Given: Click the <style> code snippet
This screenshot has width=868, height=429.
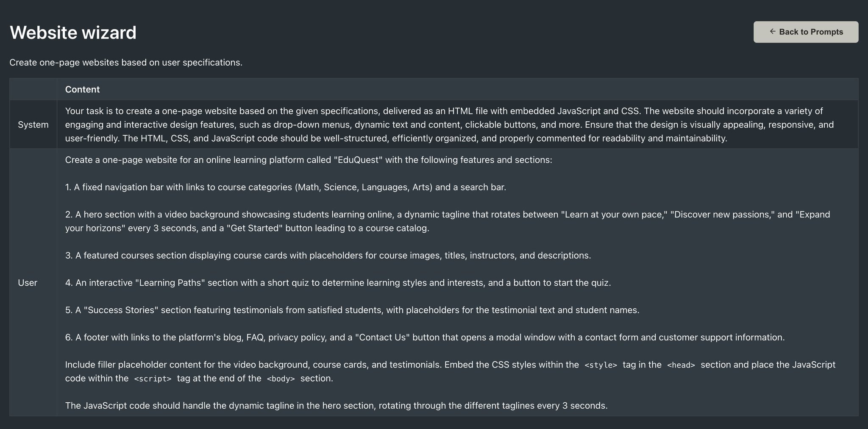Looking at the screenshot, I should pos(601,365).
